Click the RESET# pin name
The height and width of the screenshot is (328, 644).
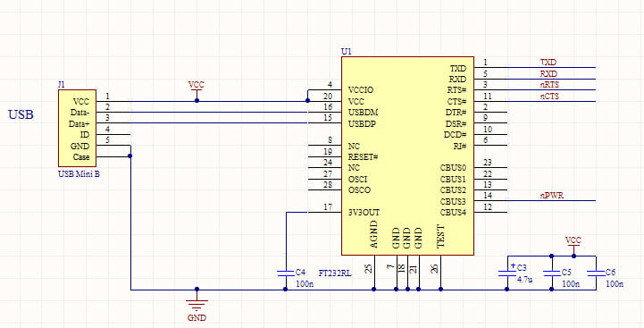[363, 157]
